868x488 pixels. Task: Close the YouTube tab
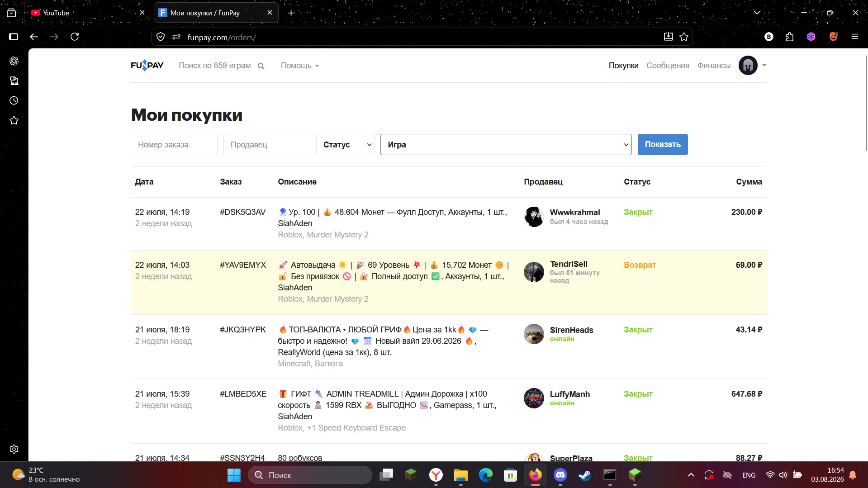pos(142,13)
